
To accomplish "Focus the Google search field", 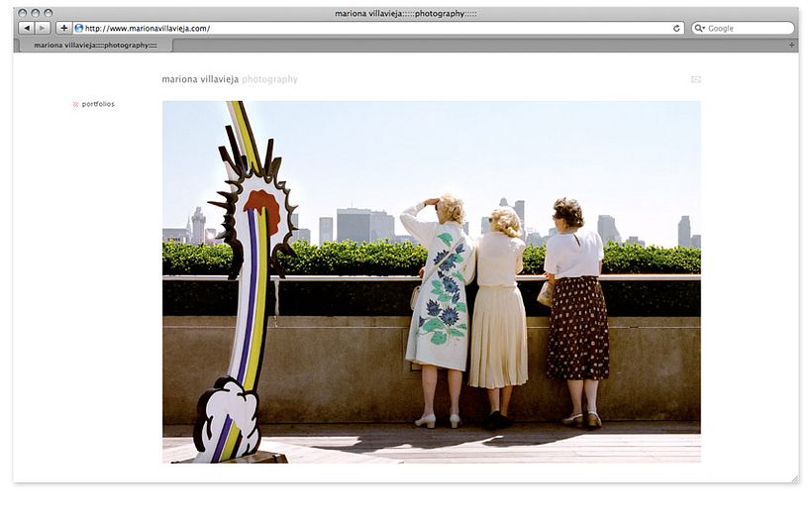I will (743, 28).
